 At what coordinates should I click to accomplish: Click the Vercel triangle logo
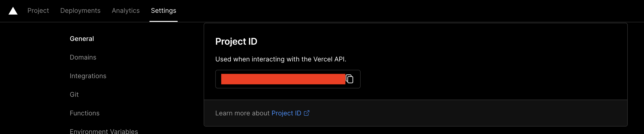(13, 11)
